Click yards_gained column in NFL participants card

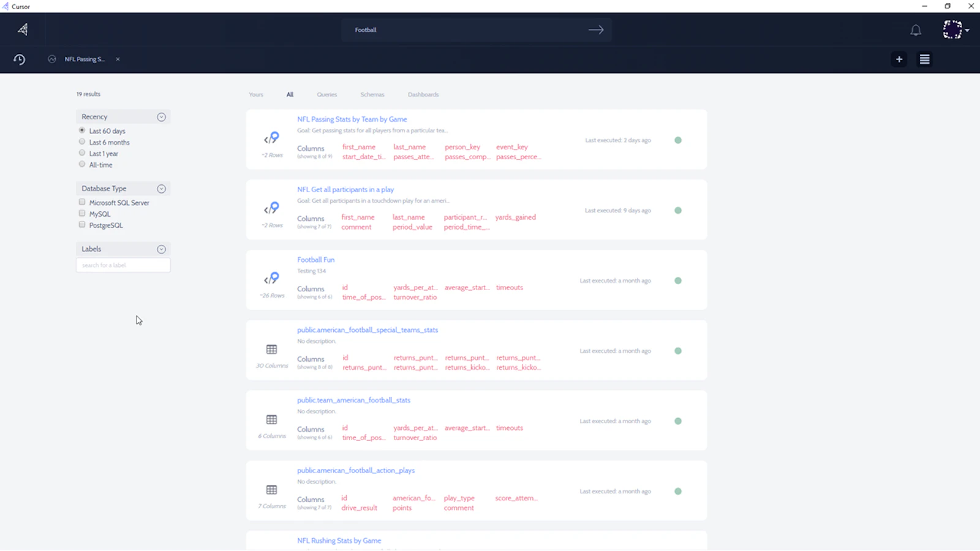(x=516, y=217)
